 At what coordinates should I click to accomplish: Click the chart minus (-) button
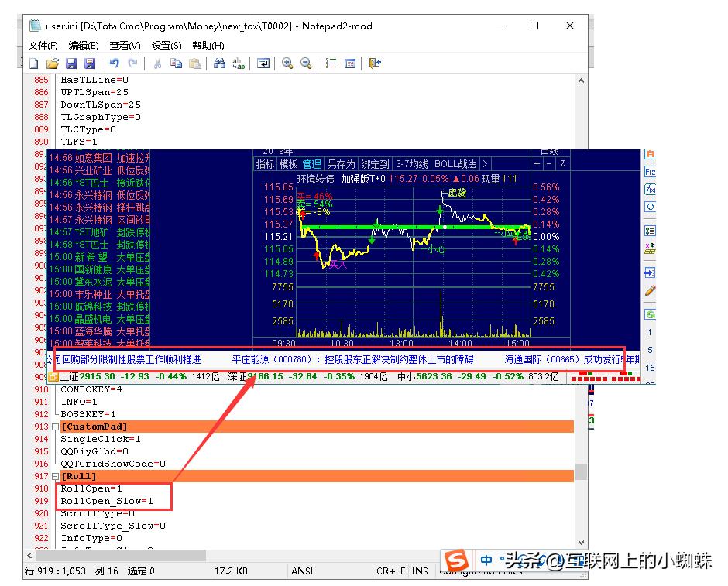click(x=549, y=164)
